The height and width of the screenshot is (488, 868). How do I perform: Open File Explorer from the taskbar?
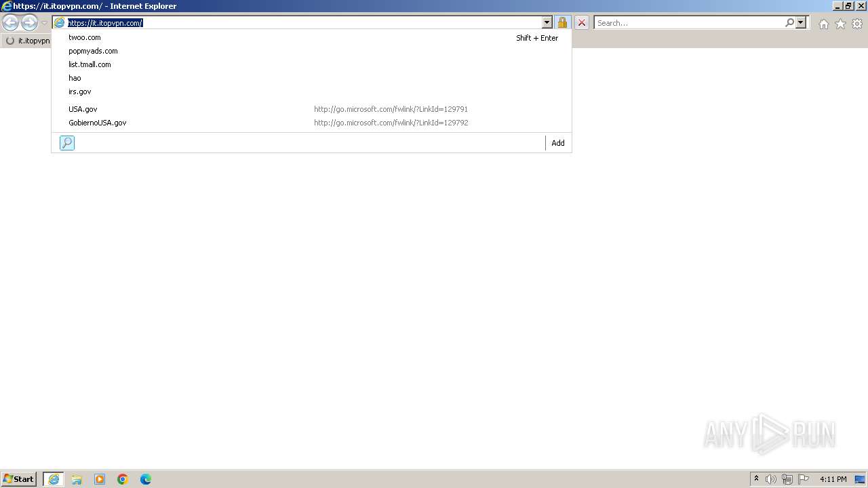[77, 479]
